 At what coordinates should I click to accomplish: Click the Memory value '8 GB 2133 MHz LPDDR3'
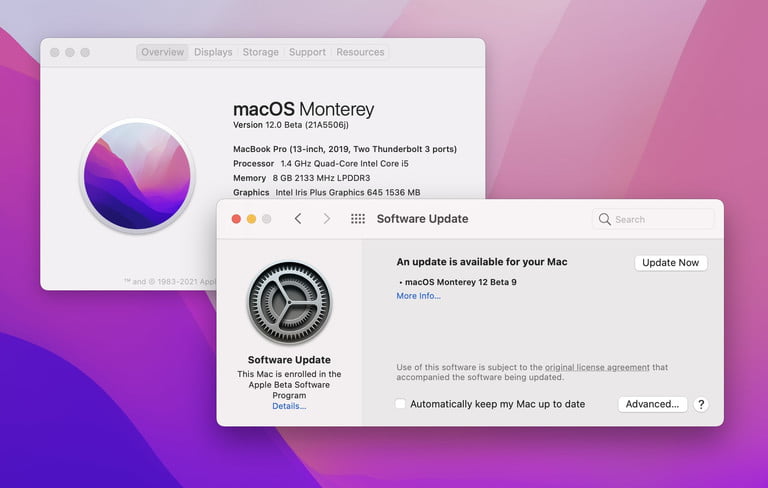(321, 178)
